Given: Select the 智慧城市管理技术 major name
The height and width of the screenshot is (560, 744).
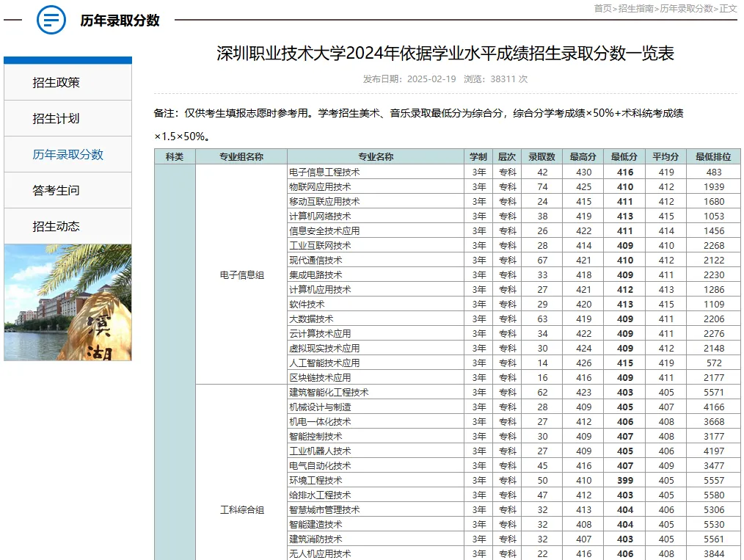Looking at the screenshot, I should [324, 510].
